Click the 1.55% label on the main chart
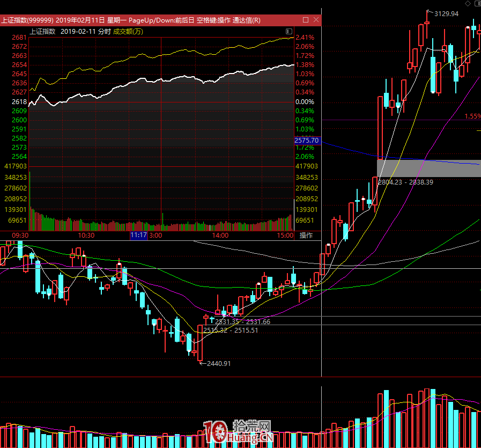 tap(472, 116)
